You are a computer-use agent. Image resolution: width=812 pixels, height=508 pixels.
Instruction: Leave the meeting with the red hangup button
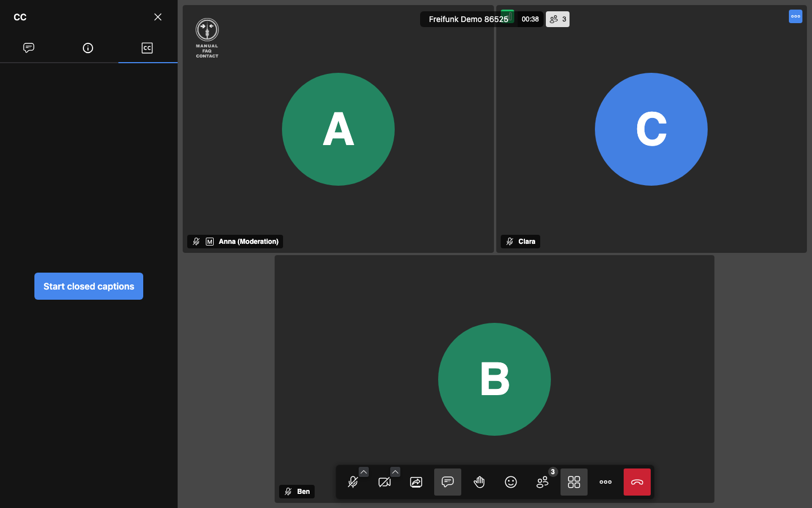click(x=637, y=482)
